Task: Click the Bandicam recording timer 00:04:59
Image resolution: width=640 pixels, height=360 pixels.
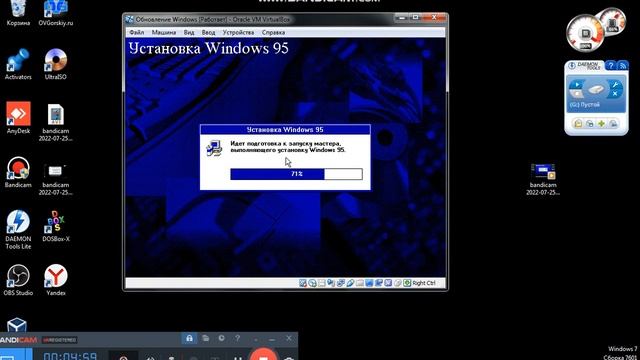Action: [70, 356]
